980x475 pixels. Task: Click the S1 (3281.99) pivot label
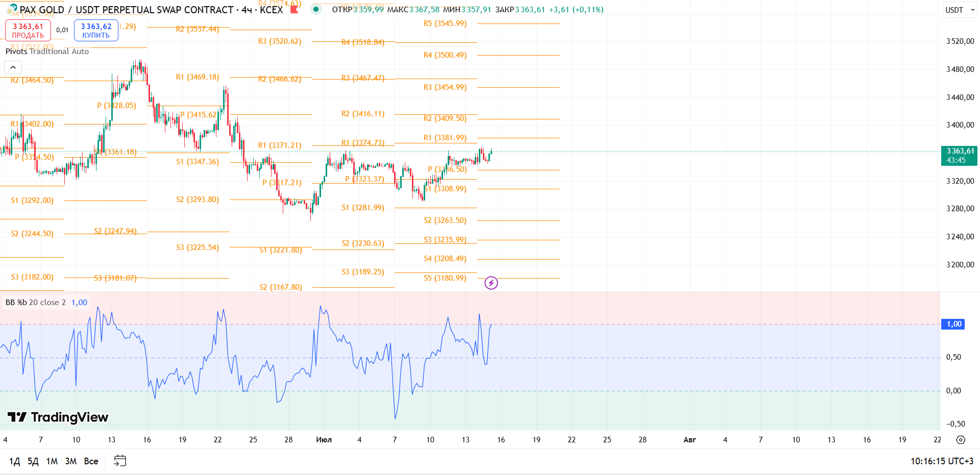point(363,208)
